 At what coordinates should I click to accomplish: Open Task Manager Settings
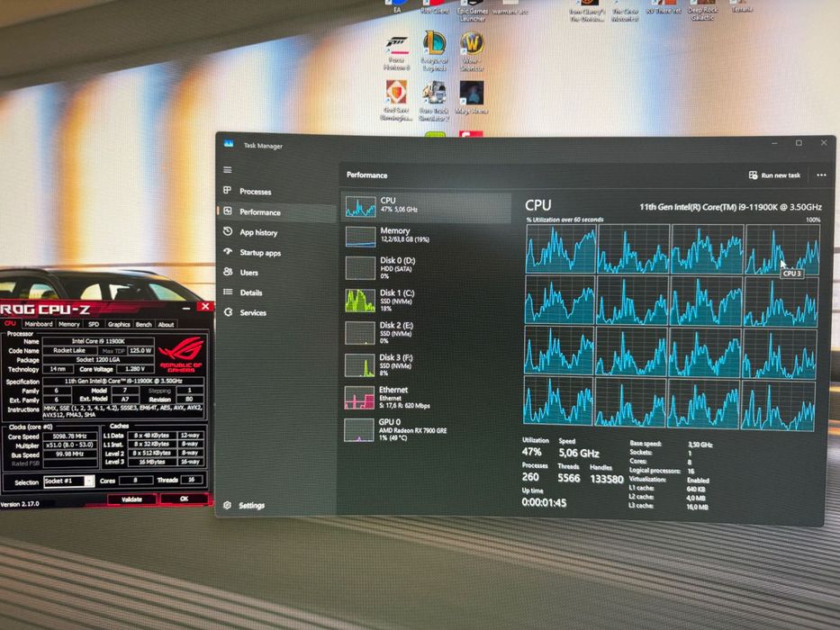tap(251, 505)
